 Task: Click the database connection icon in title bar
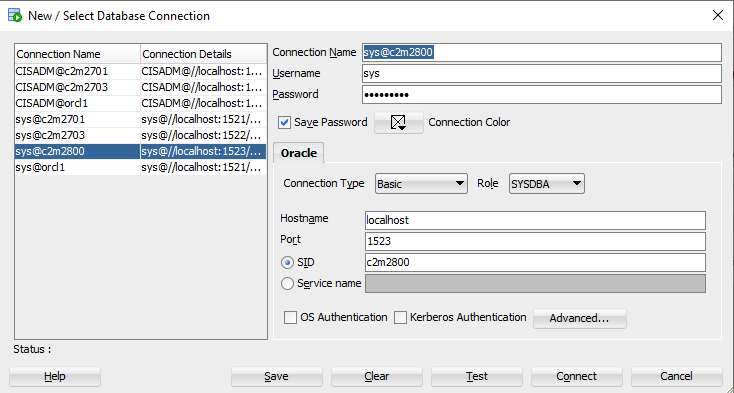(15, 15)
